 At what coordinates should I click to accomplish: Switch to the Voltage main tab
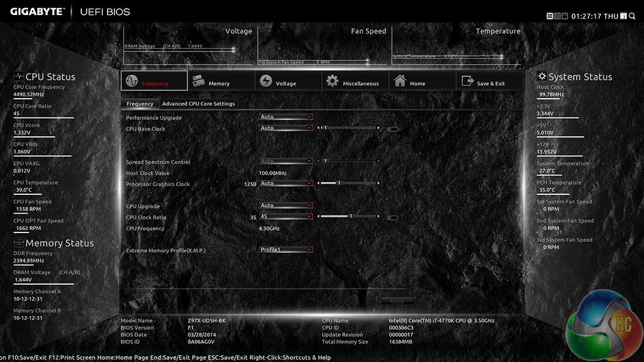[288, 81]
